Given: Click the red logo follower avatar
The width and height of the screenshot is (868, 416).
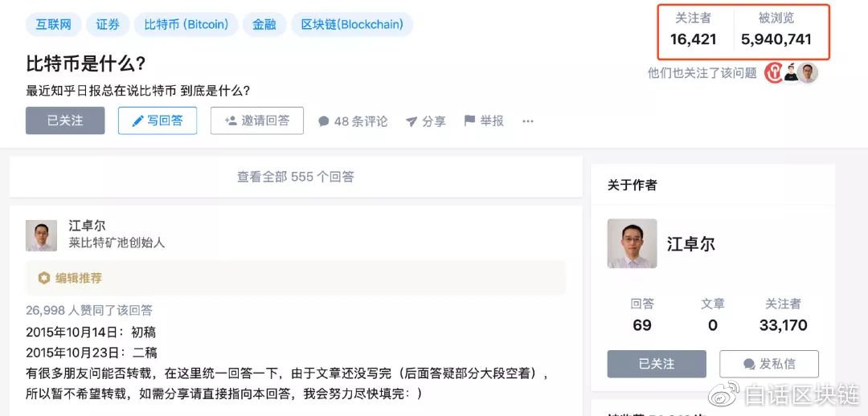Looking at the screenshot, I should [773, 72].
